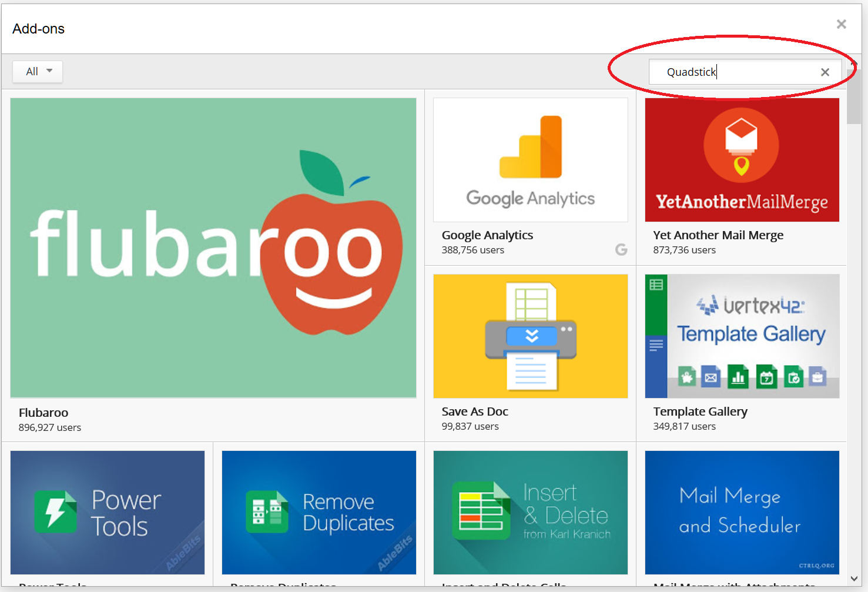The width and height of the screenshot is (868, 592).
Task: Open the Google Analytics add-on thumbnail
Action: [x=531, y=160]
